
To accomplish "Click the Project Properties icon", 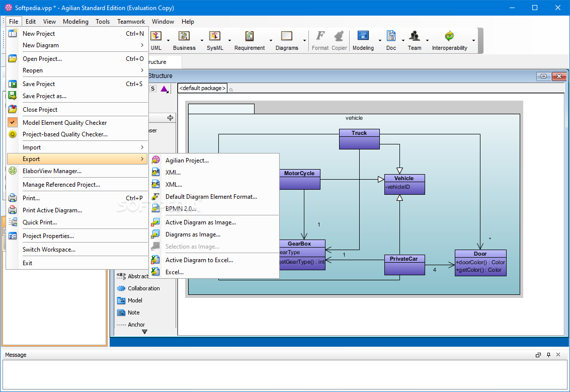I will pyautogui.click(x=13, y=236).
